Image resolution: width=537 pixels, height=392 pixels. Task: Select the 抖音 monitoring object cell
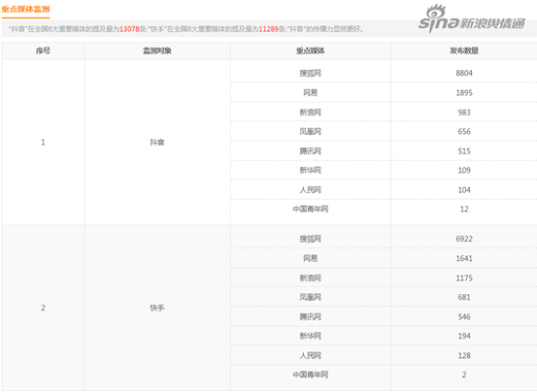pyautogui.click(x=157, y=142)
